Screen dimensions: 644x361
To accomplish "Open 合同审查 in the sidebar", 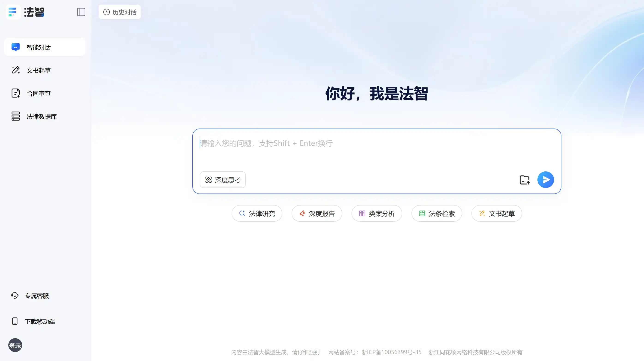I will (45, 93).
